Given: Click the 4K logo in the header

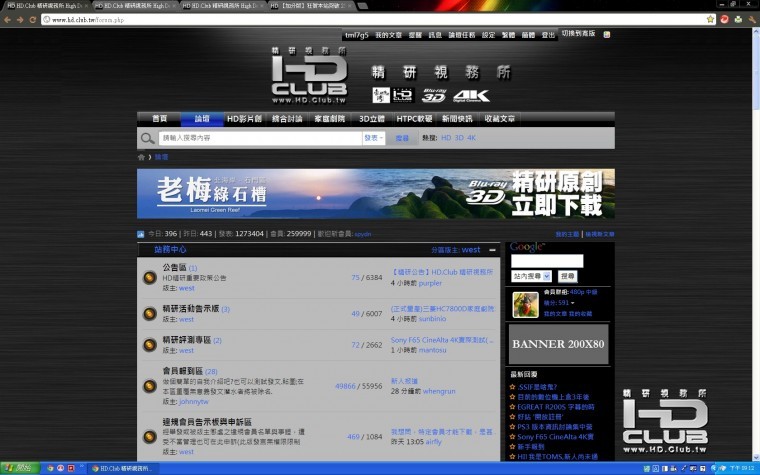Looking at the screenshot, I should click(x=471, y=95).
